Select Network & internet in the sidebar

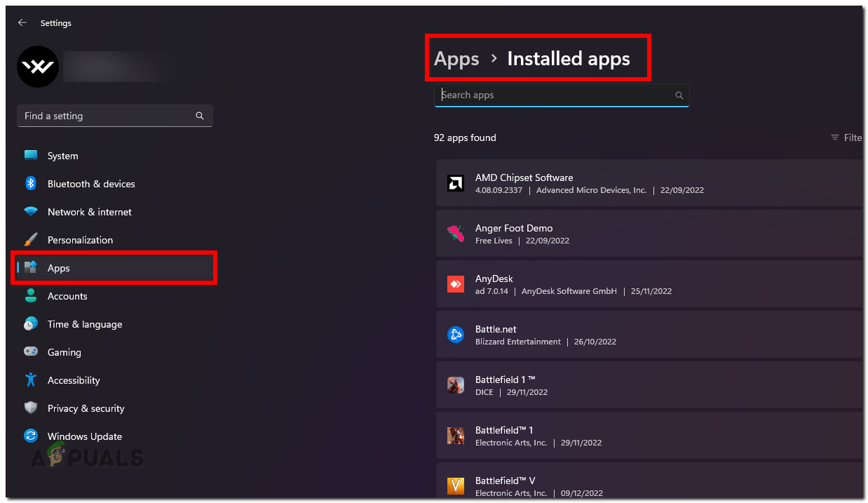[x=89, y=211]
